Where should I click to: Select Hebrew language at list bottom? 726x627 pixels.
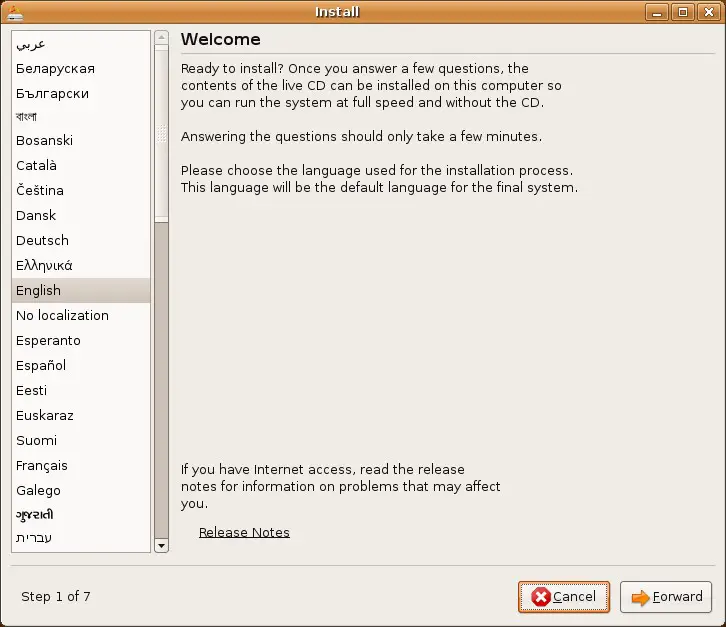[81, 538]
